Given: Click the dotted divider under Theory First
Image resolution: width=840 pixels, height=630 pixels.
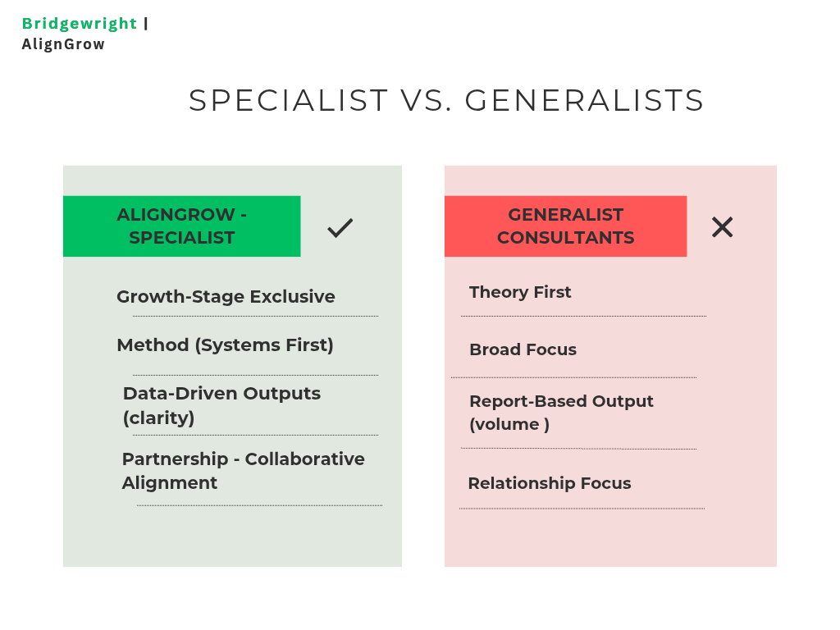Looking at the screenshot, I should point(583,316).
